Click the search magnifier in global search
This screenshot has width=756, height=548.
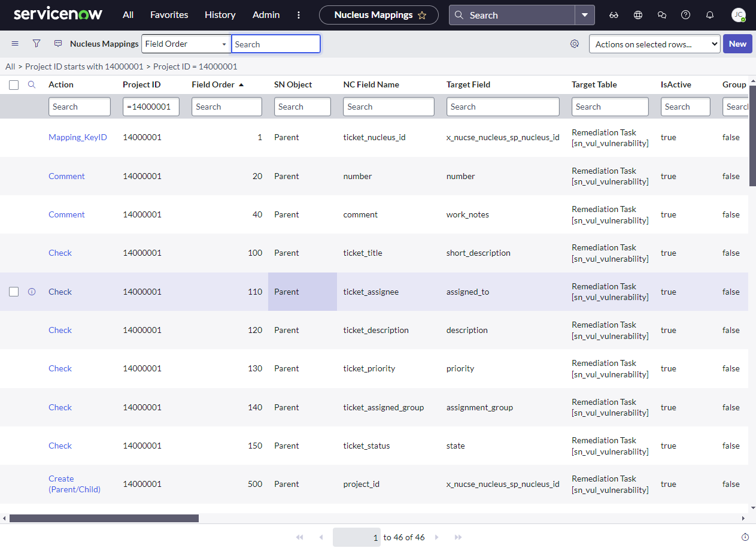tap(459, 15)
